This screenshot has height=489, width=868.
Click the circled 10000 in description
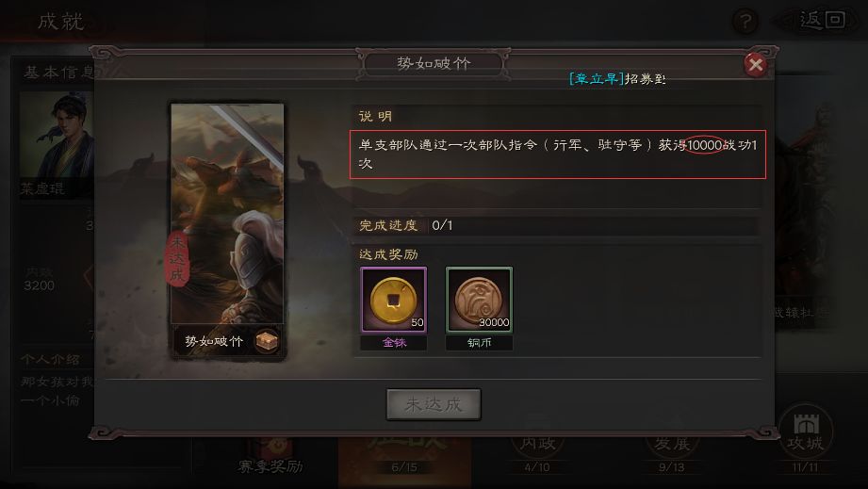coord(704,145)
